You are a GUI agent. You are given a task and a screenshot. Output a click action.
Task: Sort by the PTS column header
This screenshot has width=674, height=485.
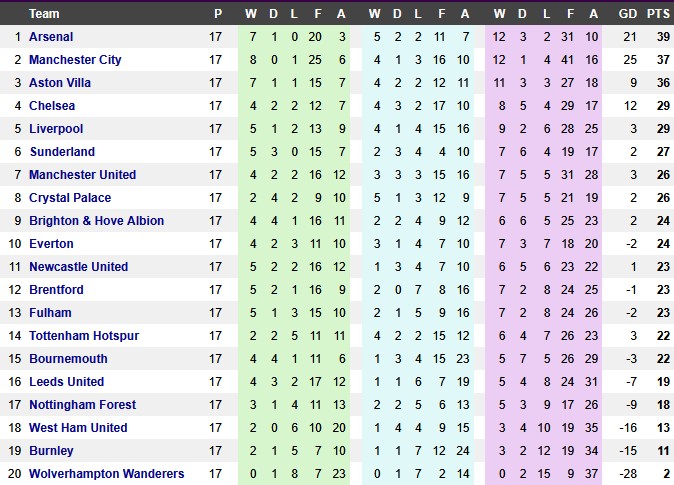pyautogui.click(x=658, y=14)
